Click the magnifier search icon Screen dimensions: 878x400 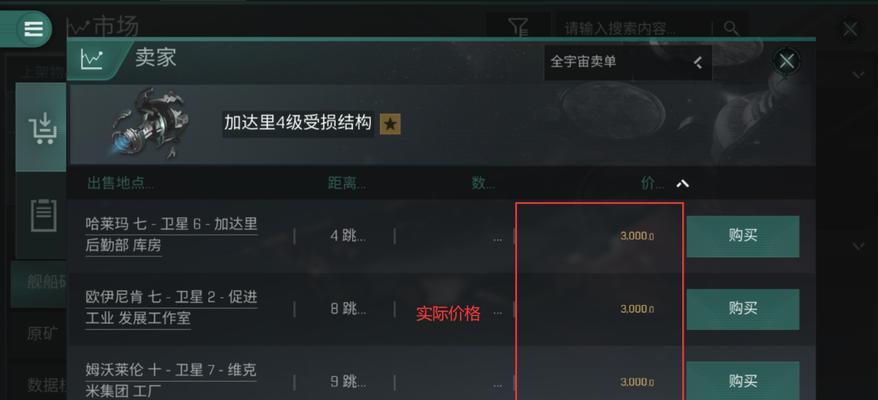click(731, 27)
